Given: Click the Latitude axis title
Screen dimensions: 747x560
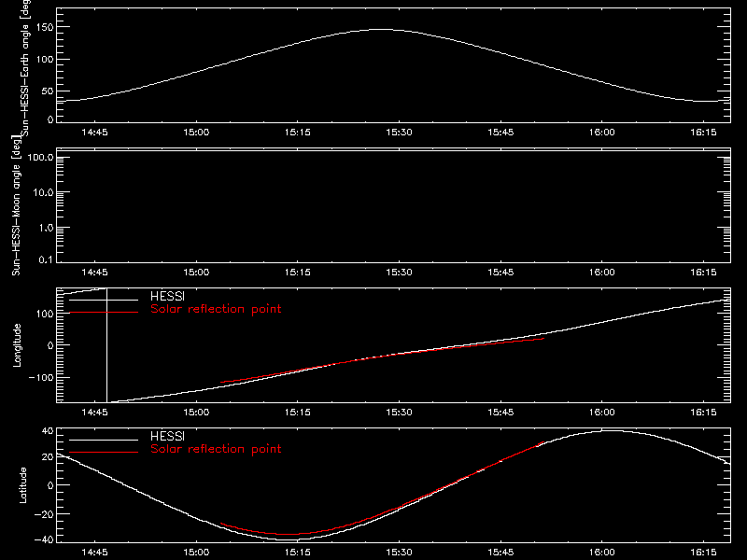Looking at the screenshot, I should point(22,485).
